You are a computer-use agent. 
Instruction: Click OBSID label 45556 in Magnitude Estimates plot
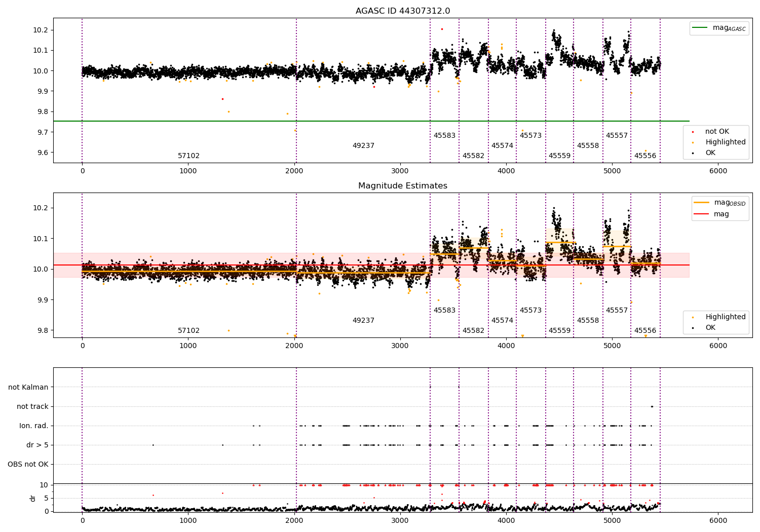coord(645,331)
